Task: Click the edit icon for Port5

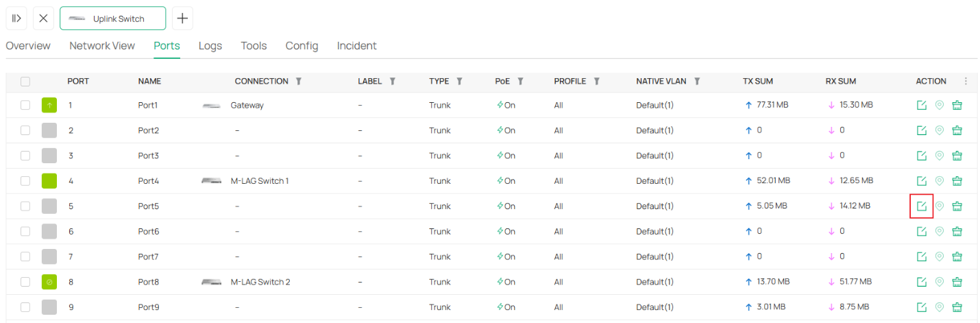Action: [922, 206]
